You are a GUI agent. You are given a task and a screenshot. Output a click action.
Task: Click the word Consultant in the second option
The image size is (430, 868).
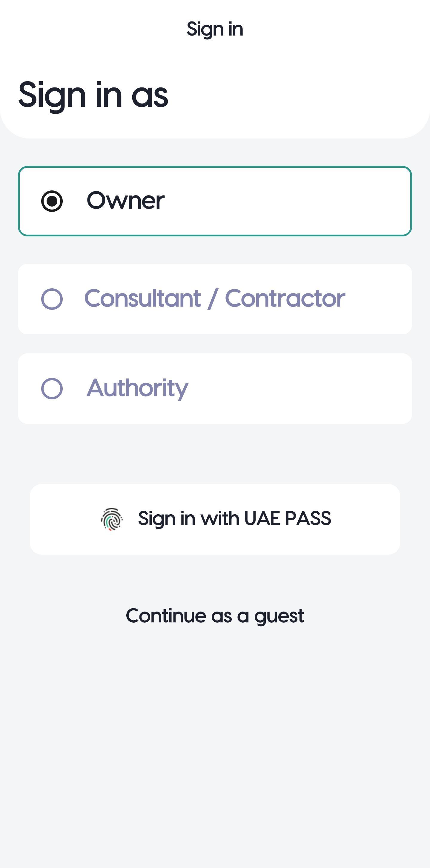tap(142, 298)
